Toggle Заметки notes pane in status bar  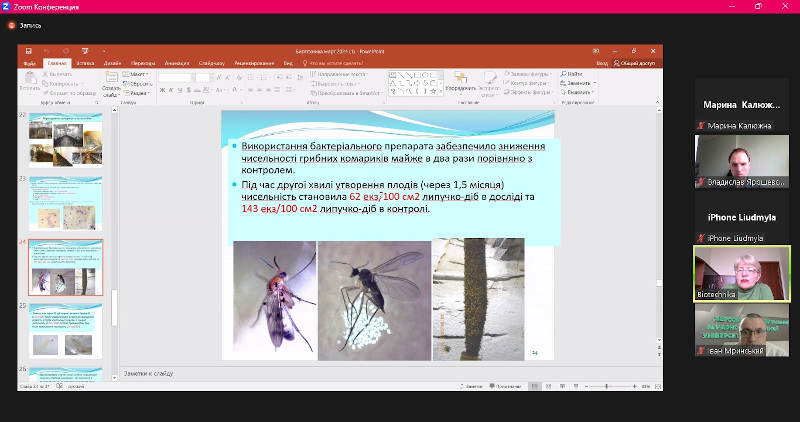(x=471, y=386)
